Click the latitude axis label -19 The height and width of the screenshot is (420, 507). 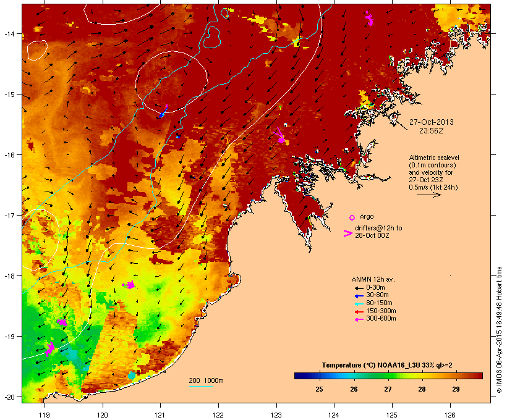pyautogui.click(x=9, y=337)
